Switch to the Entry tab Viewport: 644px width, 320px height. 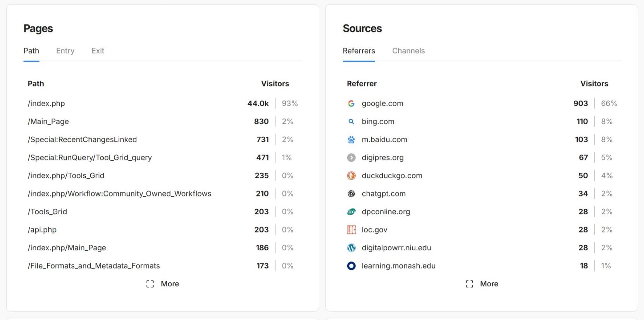click(65, 51)
